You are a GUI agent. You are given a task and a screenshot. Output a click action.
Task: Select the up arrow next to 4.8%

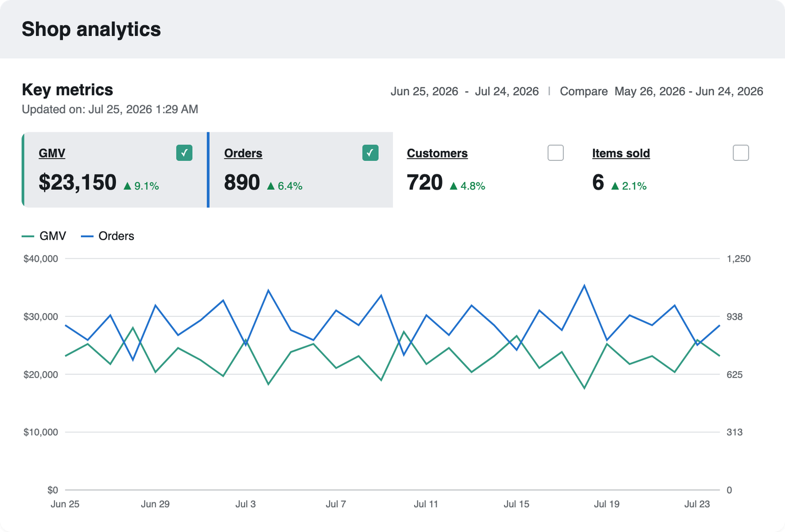453,186
